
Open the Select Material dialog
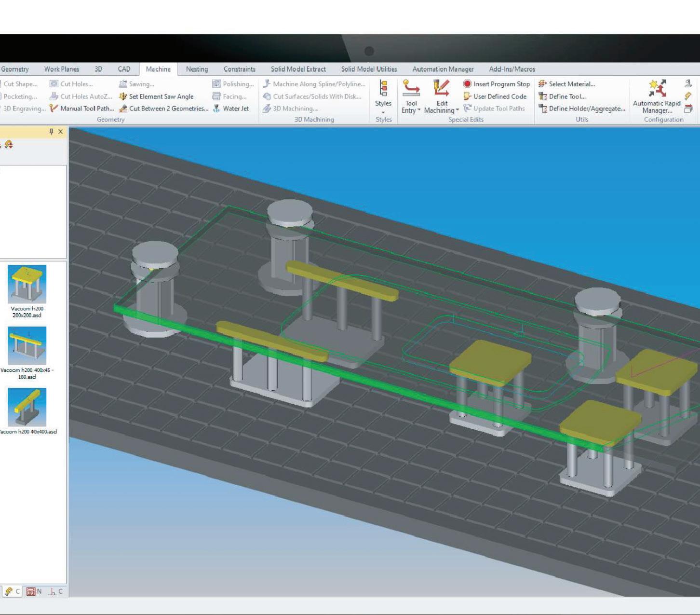567,84
